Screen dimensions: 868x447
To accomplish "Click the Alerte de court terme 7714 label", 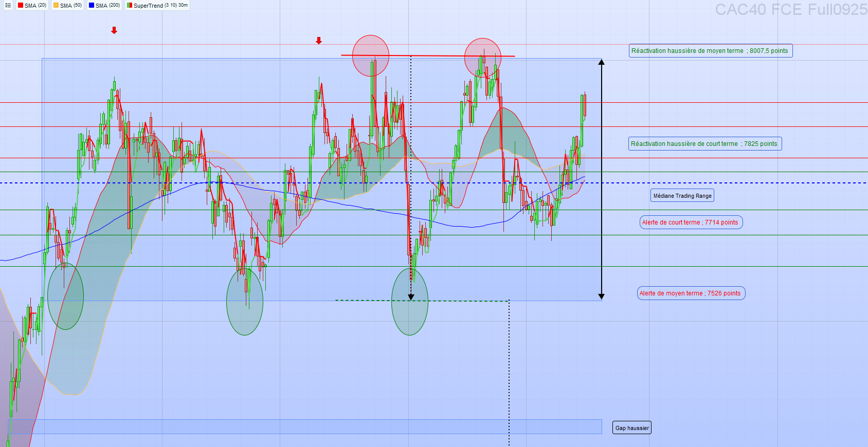I will (691, 222).
